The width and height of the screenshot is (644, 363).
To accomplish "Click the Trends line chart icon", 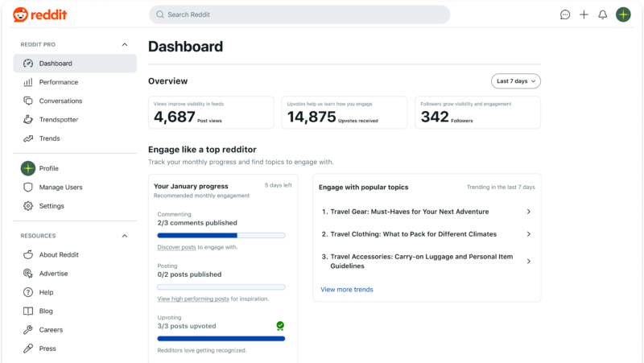I will [x=28, y=138].
